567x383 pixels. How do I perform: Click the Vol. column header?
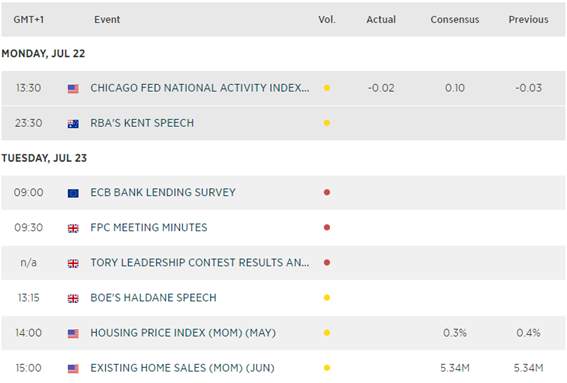pos(327,20)
